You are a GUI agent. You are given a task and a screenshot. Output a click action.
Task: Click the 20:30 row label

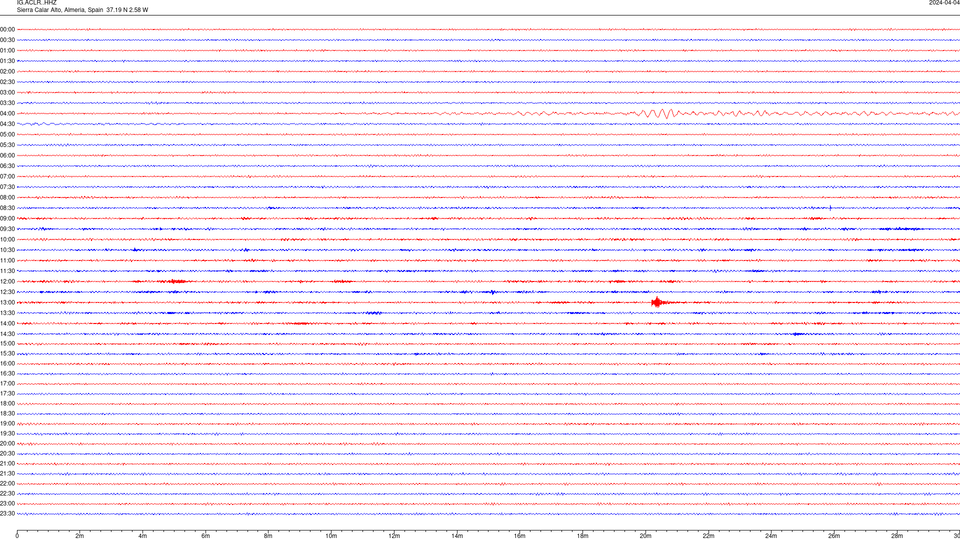tap(7, 454)
